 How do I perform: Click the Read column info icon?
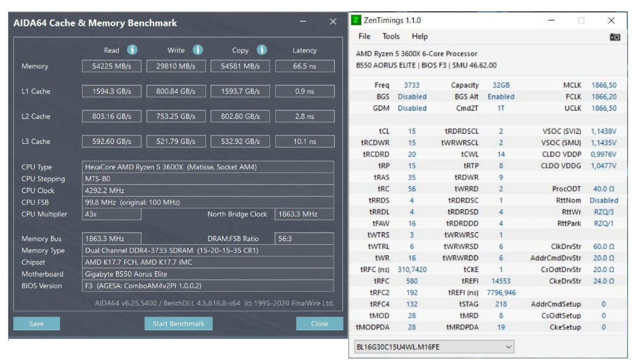[132, 50]
